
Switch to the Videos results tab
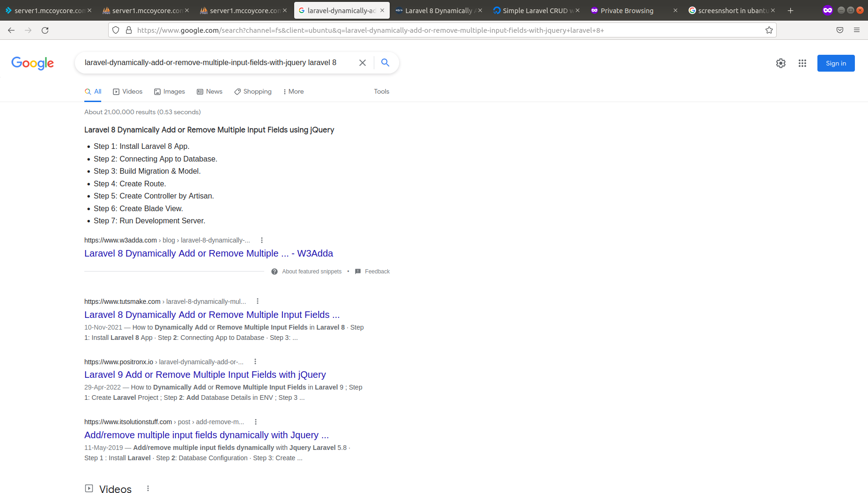127,92
